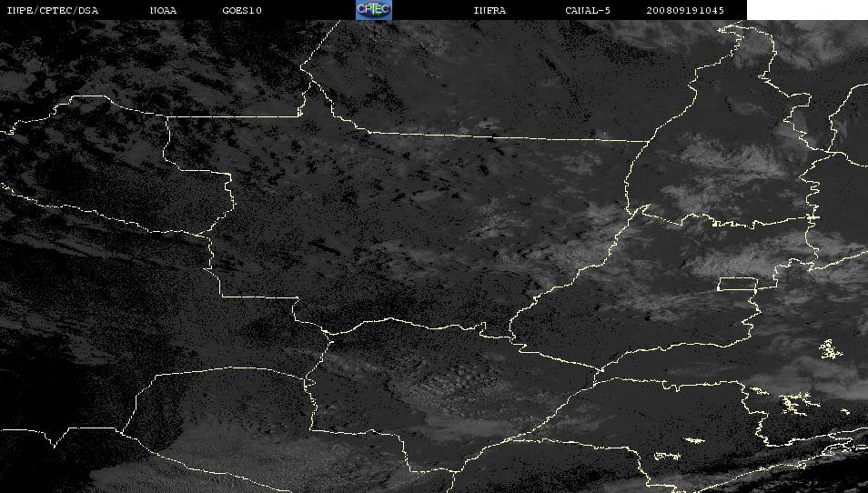This screenshot has width=868, height=493.
Task: Click the INFRA label in the header
Action: 490,11
